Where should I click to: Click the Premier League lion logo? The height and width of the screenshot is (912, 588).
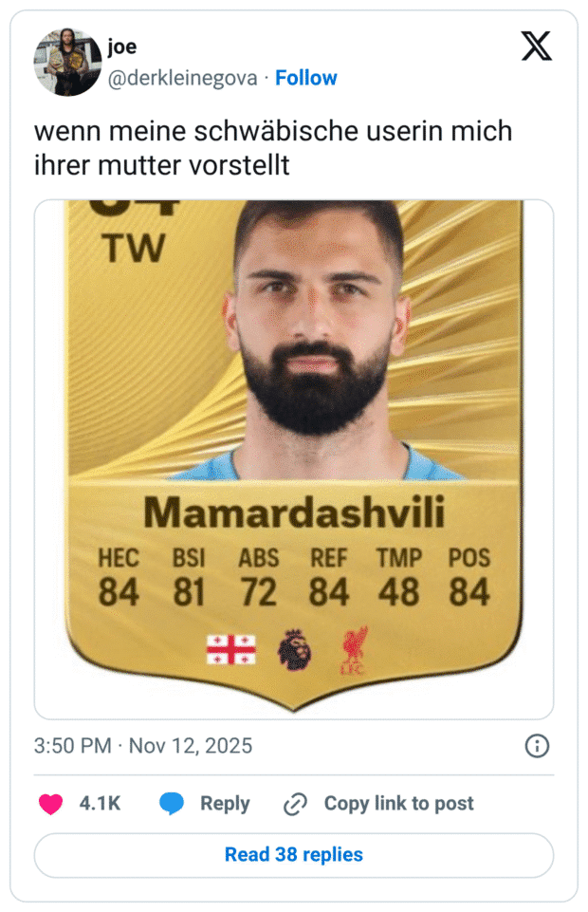[295, 650]
